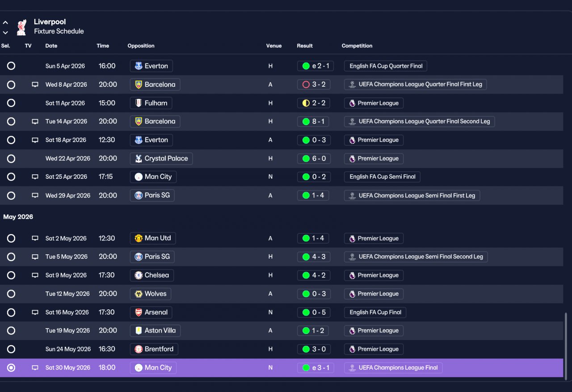Image resolution: width=572 pixels, height=392 pixels.
Task: Click the TV icon on Sat 18 Apr Everton row
Action: [x=35, y=140]
